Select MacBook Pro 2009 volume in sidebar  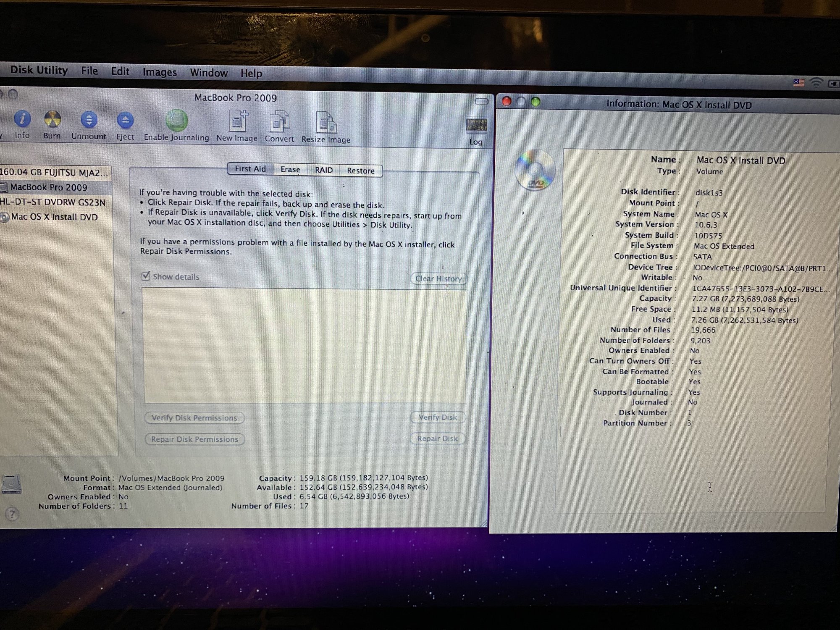(x=55, y=187)
